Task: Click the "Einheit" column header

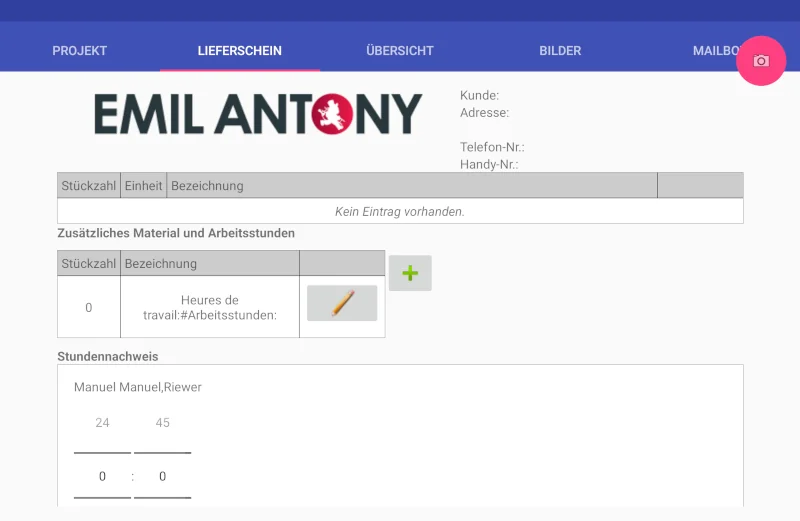Action: [x=143, y=186]
